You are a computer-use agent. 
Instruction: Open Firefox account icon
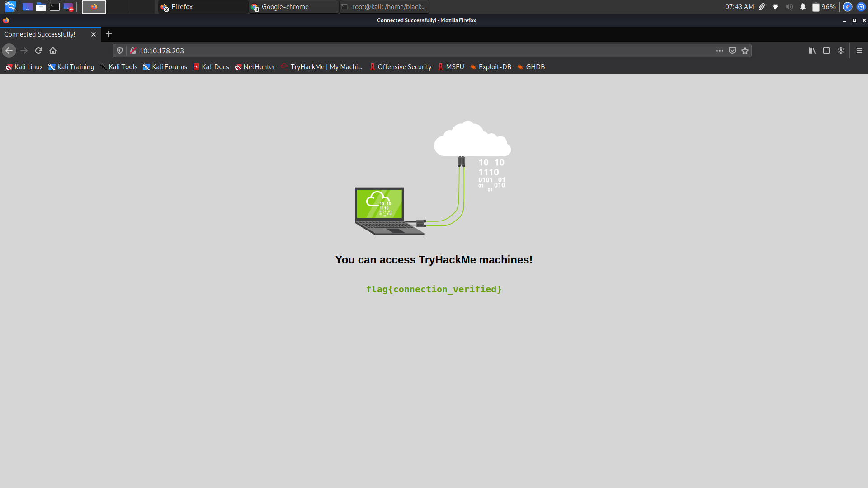pyautogui.click(x=841, y=51)
